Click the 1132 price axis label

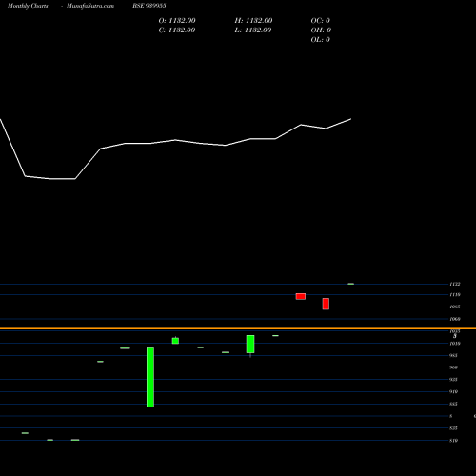pos(455,284)
